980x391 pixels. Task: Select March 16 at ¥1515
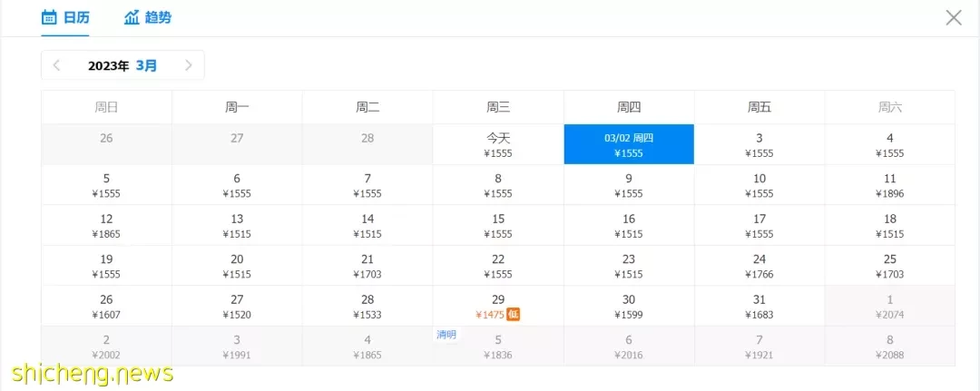(x=629, y=226)
